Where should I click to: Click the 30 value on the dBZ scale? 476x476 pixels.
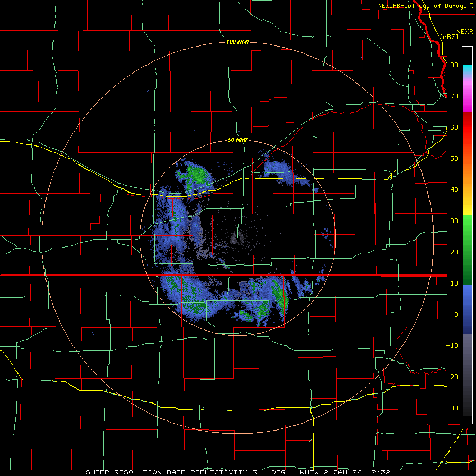pyautogui.click(x=454, y=221)
